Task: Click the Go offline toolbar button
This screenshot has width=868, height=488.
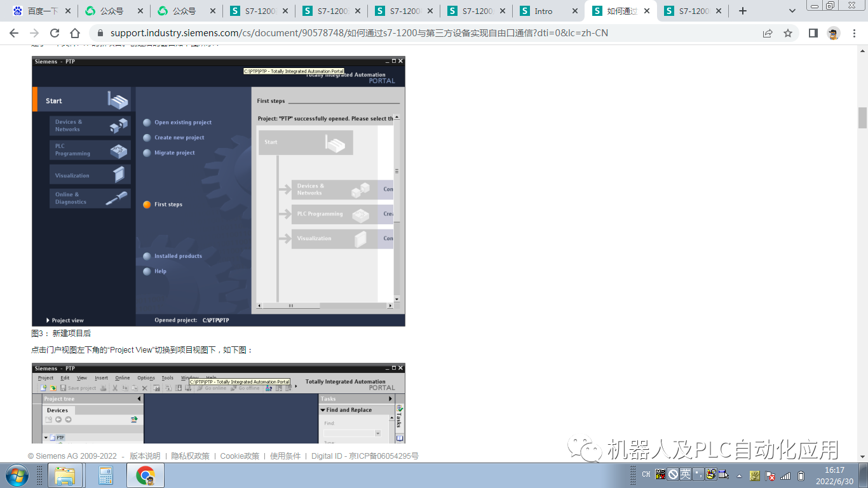Action: (245, 388)
